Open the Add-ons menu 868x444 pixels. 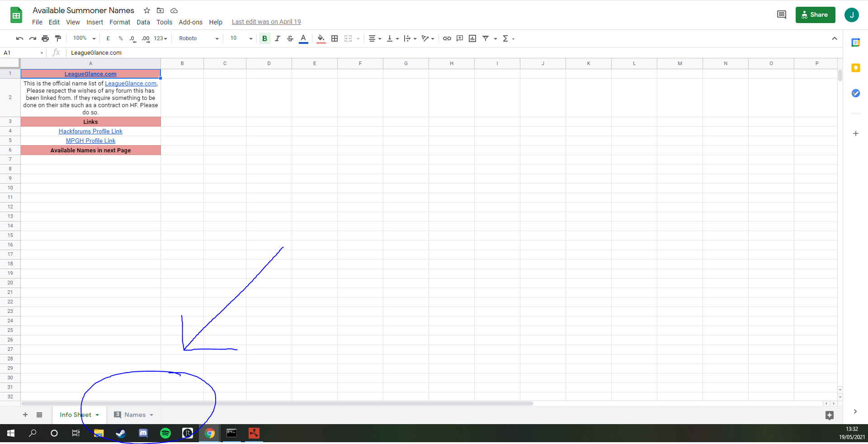tap(190, 22)
